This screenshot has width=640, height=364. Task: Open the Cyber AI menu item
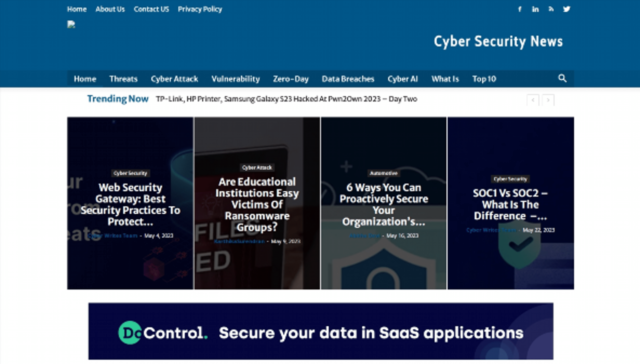click(x=403, y=79)
